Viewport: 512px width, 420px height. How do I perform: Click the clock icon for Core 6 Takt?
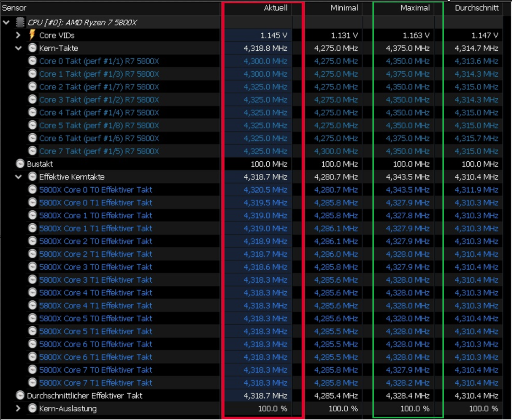tap(32, 138)
